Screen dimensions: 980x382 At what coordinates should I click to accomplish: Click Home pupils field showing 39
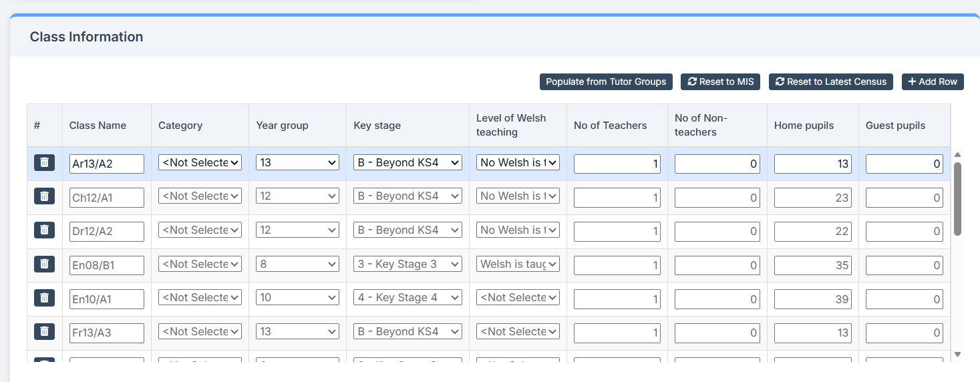pyautogui.click(x=812, y=299)
